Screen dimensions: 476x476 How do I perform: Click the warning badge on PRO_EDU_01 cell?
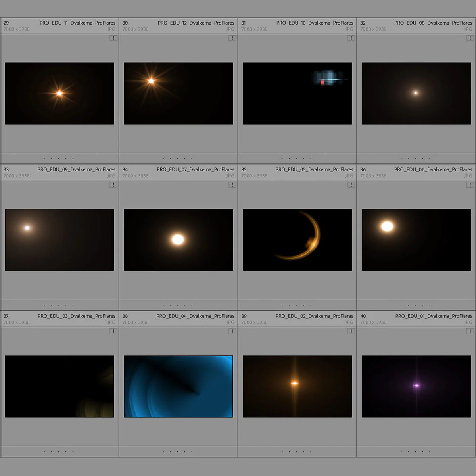click(x=470, y=332)
